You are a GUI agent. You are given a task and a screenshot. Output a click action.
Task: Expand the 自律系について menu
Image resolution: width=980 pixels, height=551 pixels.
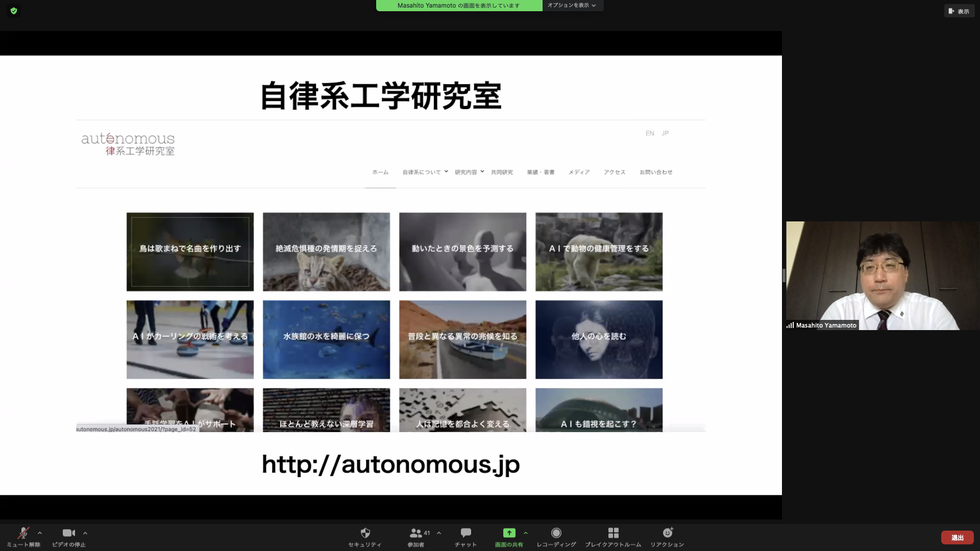[425, 172]
